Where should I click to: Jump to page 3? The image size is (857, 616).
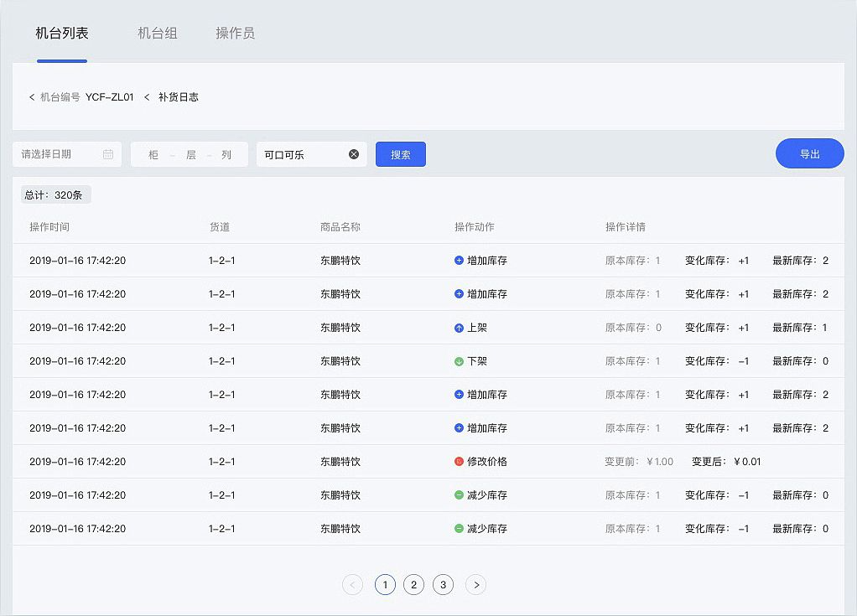coord(443,585)
